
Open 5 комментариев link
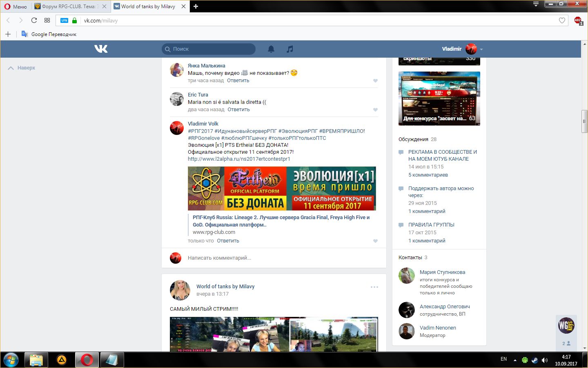[x=428, y=175]
